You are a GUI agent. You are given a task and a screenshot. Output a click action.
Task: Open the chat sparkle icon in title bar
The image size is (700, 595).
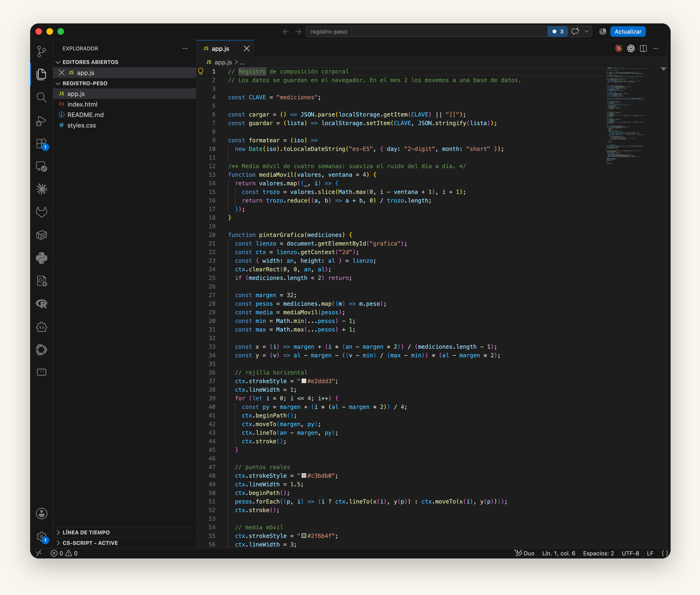tap(575, 31)
